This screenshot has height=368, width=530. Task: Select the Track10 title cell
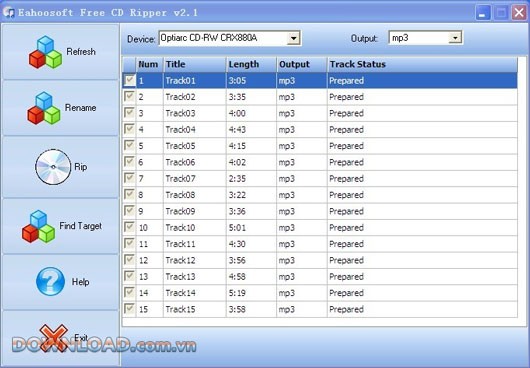pyautogui.click(x=195, y=227)
